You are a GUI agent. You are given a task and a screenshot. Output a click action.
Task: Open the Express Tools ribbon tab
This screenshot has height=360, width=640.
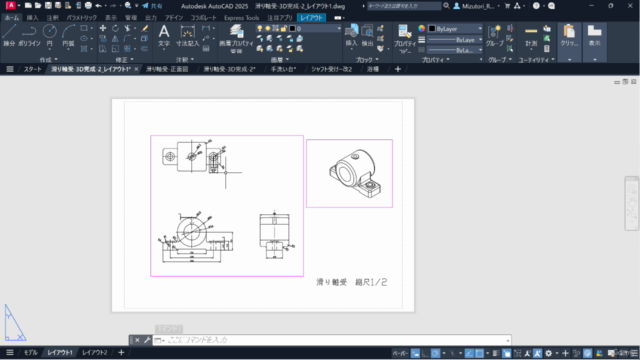click(241, 18)
